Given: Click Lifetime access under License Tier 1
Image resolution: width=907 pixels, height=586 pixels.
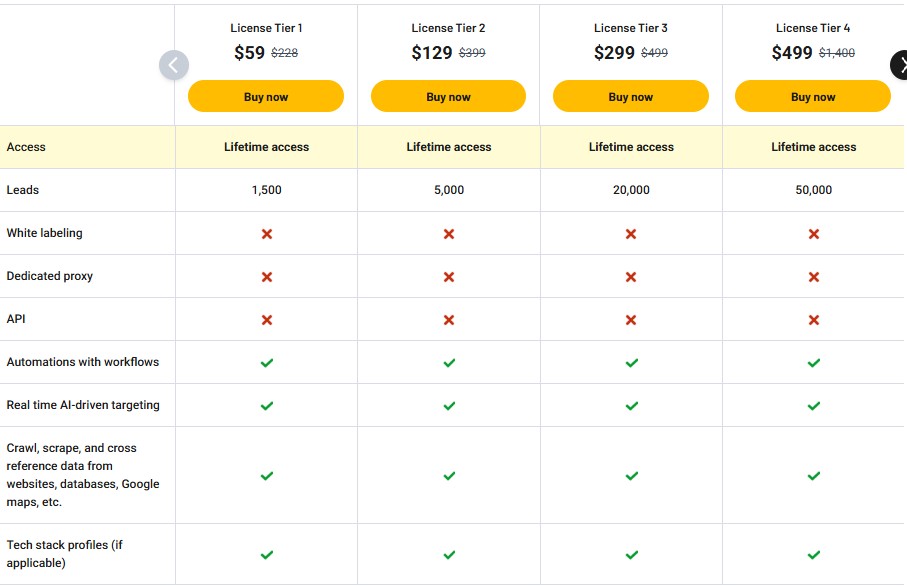Looking at the screenshot, I should 267,147.
